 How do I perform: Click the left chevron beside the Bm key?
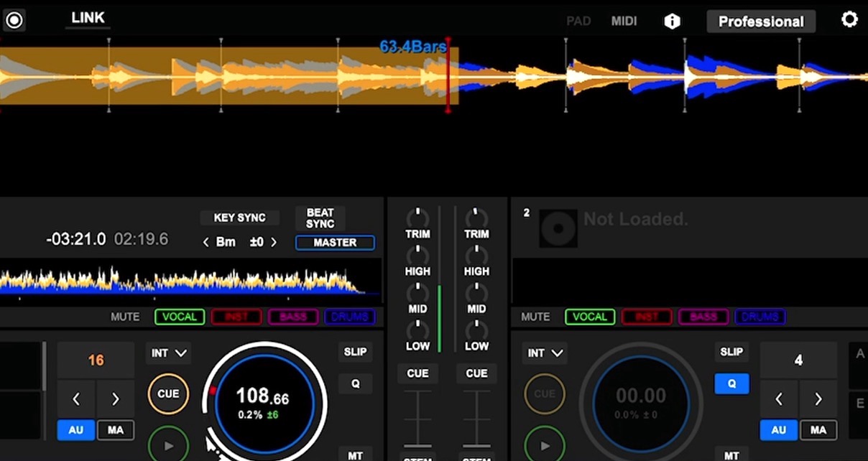pyautogui.click(x=206, y=242)
